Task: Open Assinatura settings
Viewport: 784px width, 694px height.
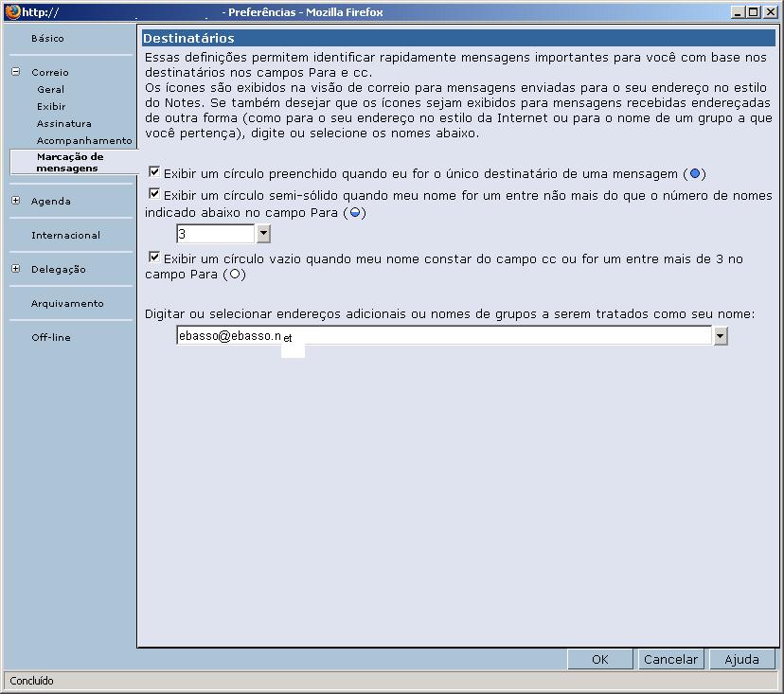Action: pos(64,123)
